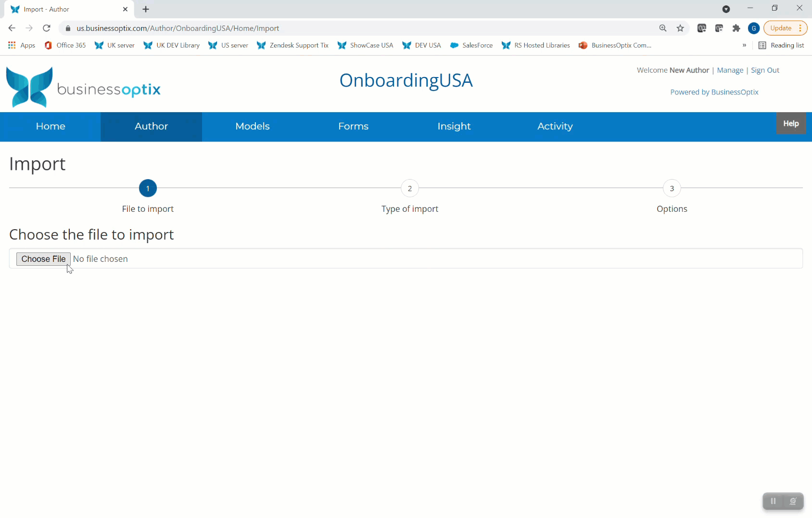
Task: Open the Apps grid menu
Action: point(12,45)
